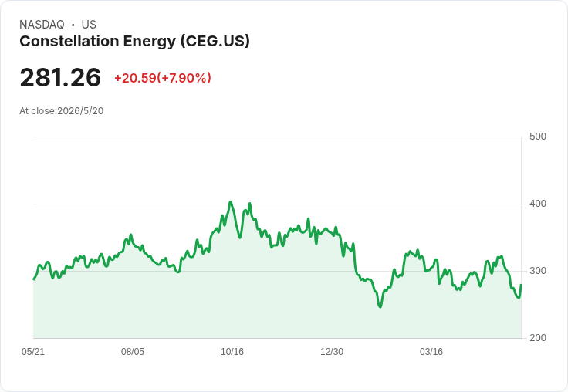Click the leftmost start of the price line

pyautogui.click(x=34, y=279)
